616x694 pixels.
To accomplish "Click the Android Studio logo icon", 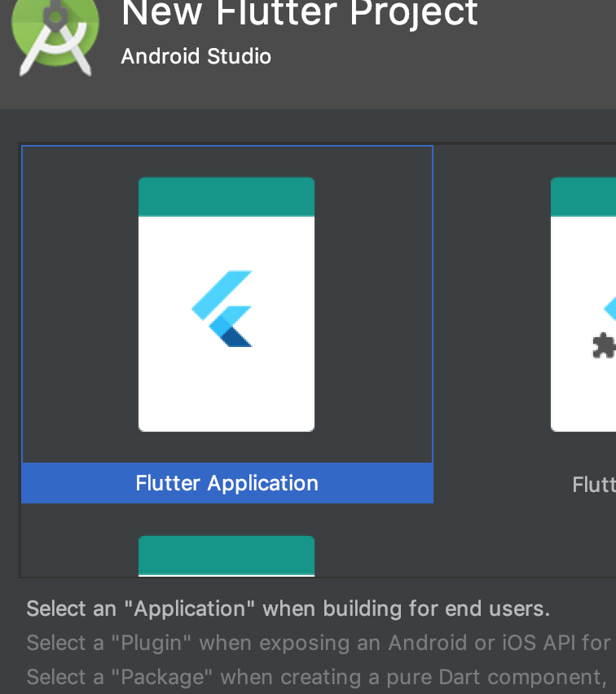I will tap(55, 37).
